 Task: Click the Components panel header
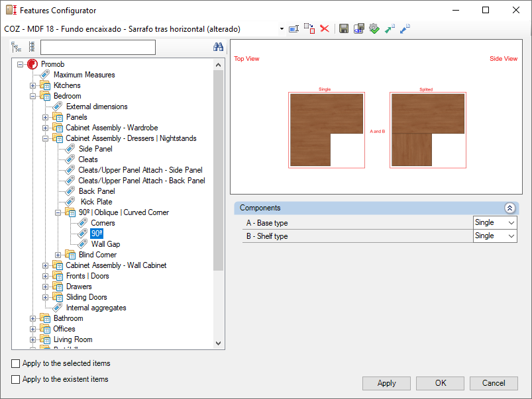pos(376,208)
